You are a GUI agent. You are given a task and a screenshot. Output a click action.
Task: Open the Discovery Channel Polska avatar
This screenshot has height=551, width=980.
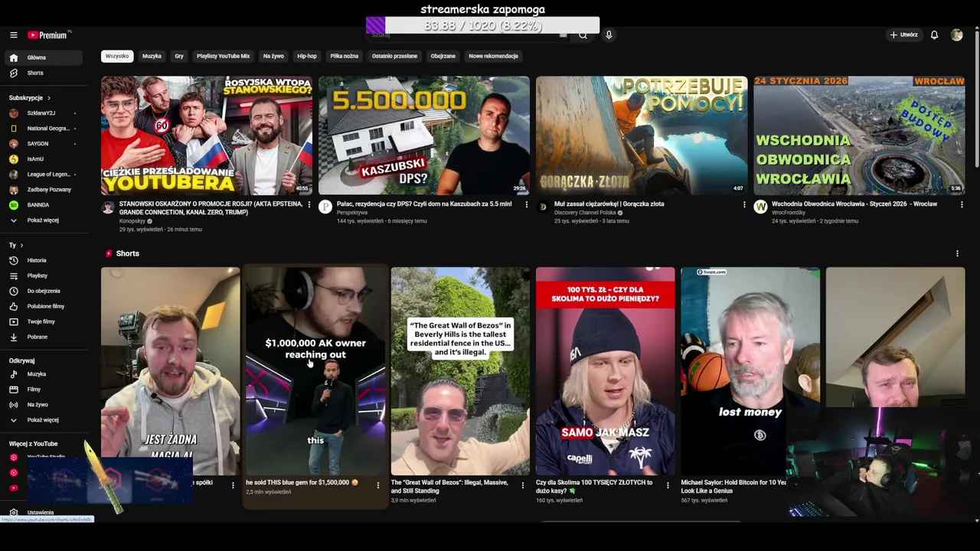point(543,207)
